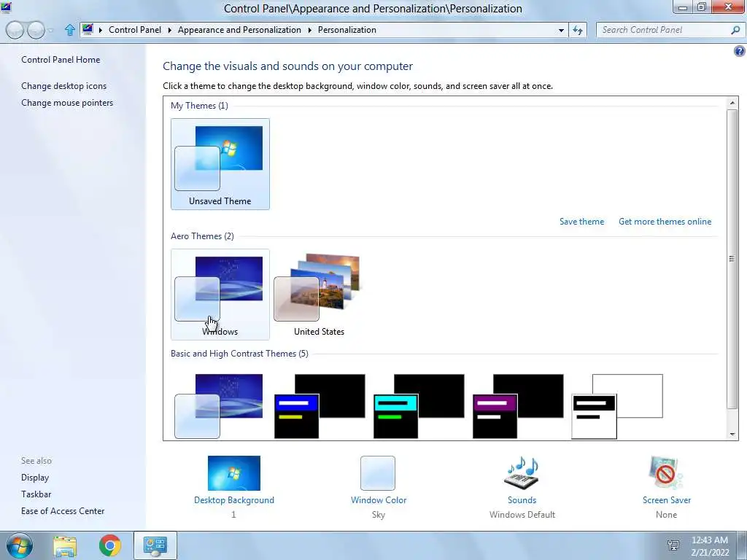This screenshot has height=560, width=747.
Task: Open the Sounds settings icon
Action: (522, 472)
